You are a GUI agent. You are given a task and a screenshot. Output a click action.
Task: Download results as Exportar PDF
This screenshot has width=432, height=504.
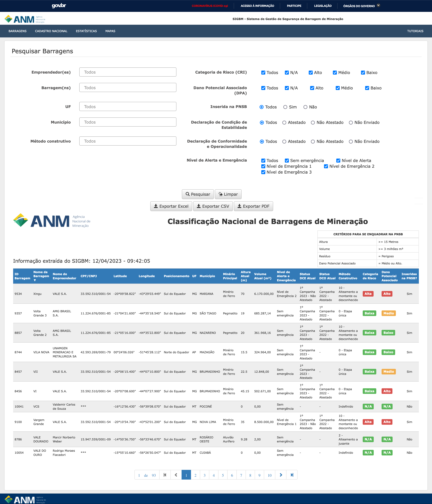(x=253, y=206)
